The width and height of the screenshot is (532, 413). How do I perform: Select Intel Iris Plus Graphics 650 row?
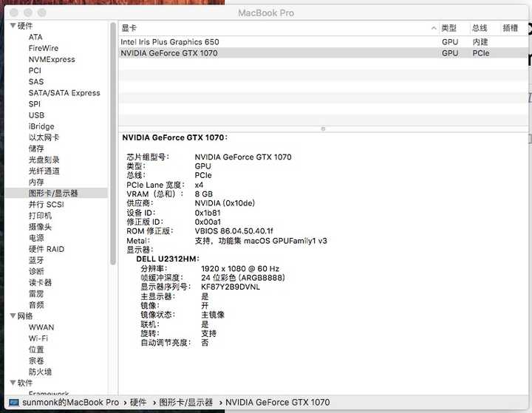(x=323, y=41)
